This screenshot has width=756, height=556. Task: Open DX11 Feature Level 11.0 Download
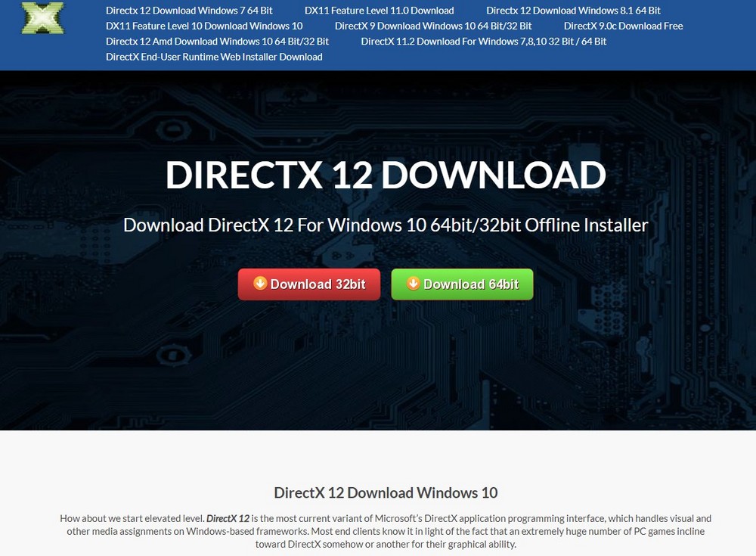(379, 10)
